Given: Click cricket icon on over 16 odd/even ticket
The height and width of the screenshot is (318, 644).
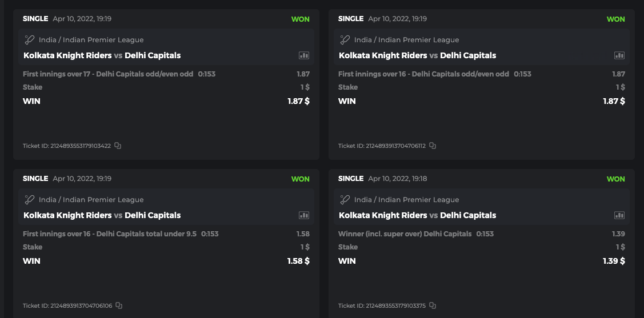Looking at the screenshot, I should [x=345, y=40].
